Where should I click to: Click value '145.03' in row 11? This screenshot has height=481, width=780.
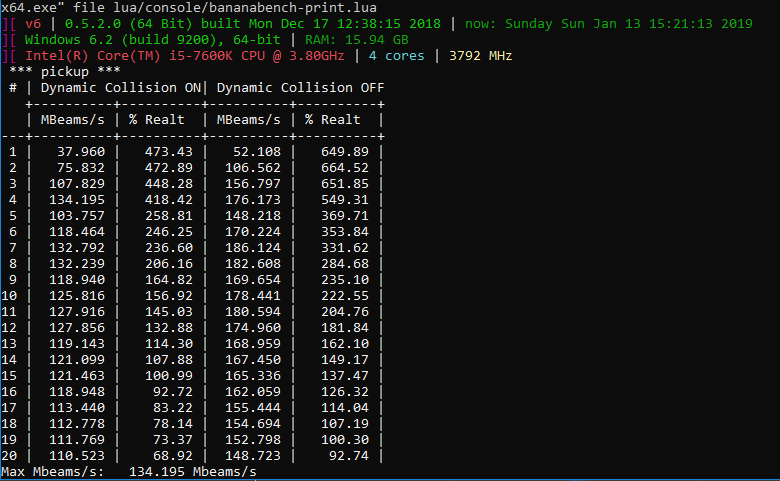tap(169, 311)
